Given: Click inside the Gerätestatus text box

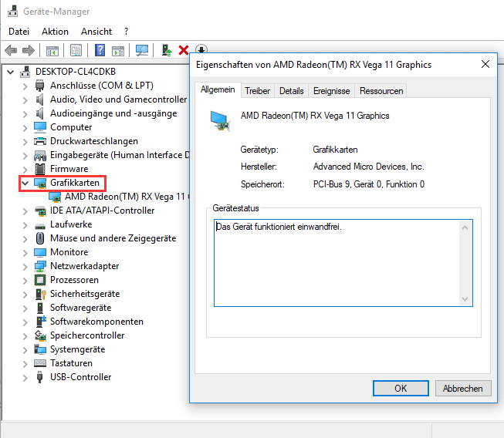Looking at the screenshot, I should pyautogui.click(x=336, y=262).
